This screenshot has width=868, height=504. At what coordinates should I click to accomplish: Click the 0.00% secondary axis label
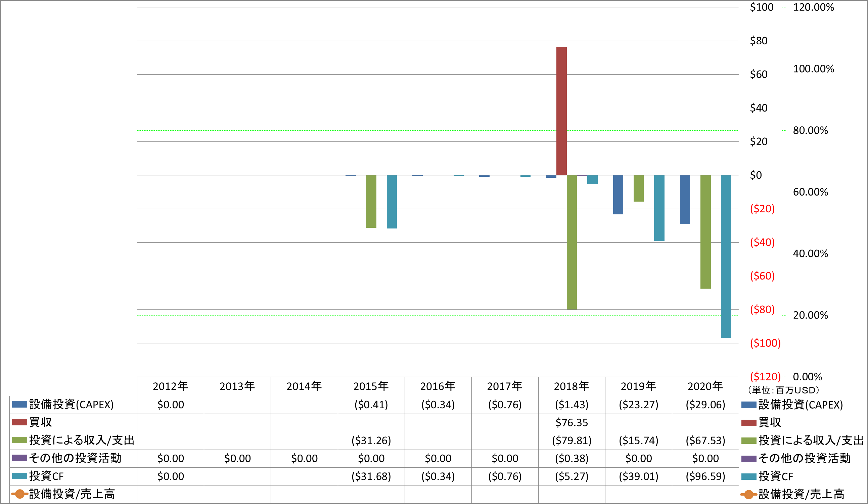pos(807,376)
